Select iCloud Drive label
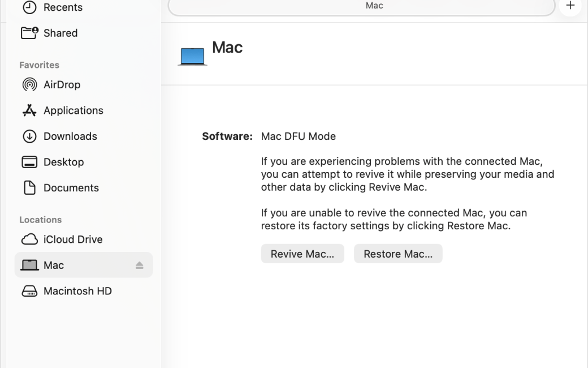Viewport: 588px width, 368px height. (73, 239)
